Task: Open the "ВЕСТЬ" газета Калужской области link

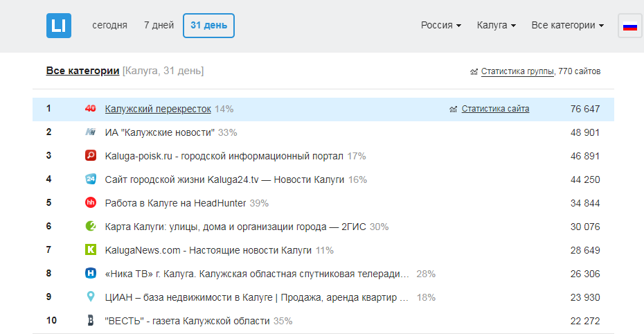Action: [187, 321]
